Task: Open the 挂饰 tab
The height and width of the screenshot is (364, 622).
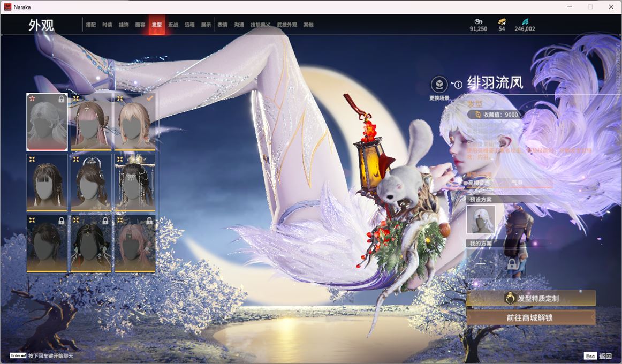Action: (x=124, y=25)
